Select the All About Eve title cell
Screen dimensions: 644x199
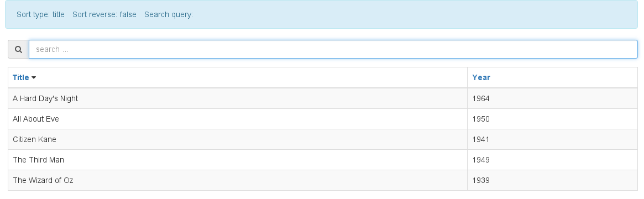click(x=238, y=119)
